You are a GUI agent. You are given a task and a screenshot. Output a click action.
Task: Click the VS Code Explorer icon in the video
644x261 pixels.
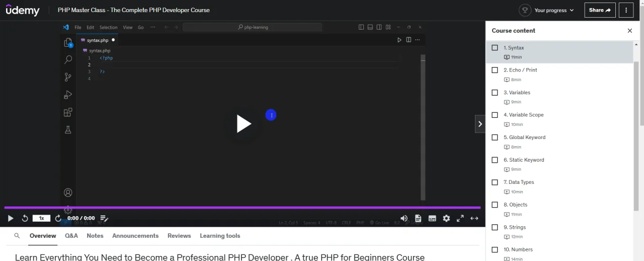pos(68,43)
